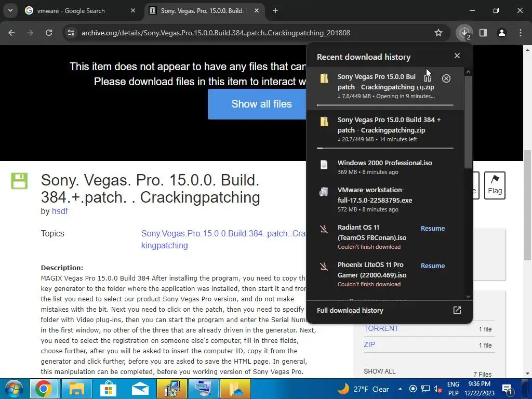Flag this archive item

[x=495, y=185]
